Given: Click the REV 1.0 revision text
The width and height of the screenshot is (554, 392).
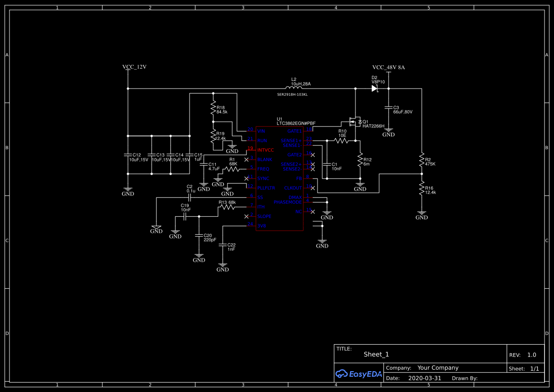Looking at the screenshot, I should 531,354.
